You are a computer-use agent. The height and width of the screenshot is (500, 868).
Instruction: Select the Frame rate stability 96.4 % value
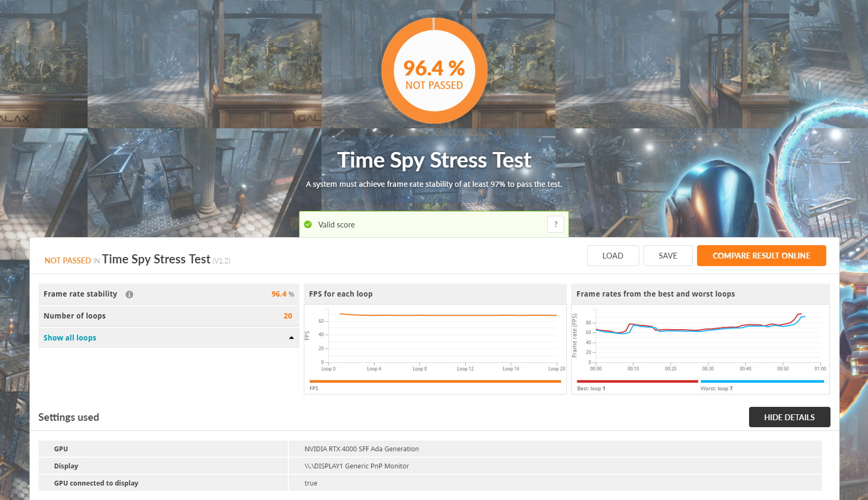pos(282,294)
